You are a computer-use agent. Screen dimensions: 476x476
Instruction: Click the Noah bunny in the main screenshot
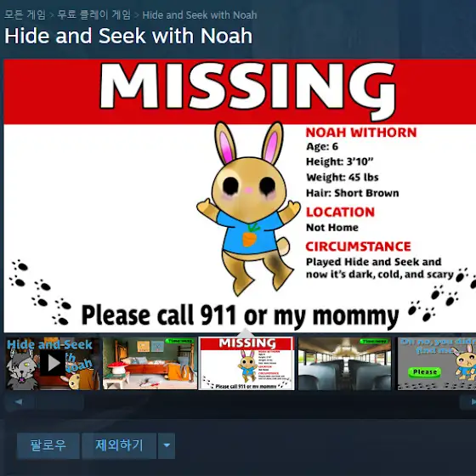pyautogui.click(x=248, y=209)
